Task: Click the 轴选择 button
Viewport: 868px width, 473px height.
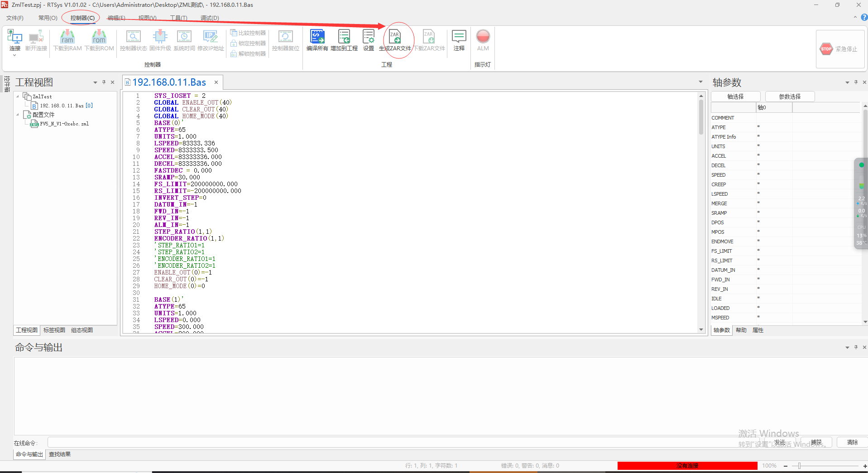Action: point(735,97)
